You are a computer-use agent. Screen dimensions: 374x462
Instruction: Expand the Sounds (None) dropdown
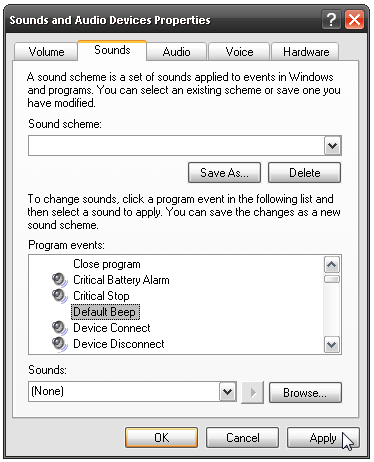[228, 391]
